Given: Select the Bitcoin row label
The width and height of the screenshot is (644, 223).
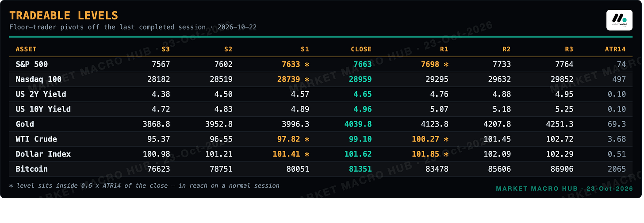Looking at the screenshot, I should pos(31,169).
